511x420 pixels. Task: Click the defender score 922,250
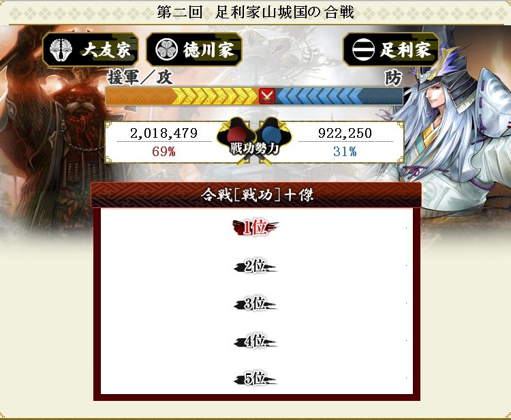coord(345,133)
